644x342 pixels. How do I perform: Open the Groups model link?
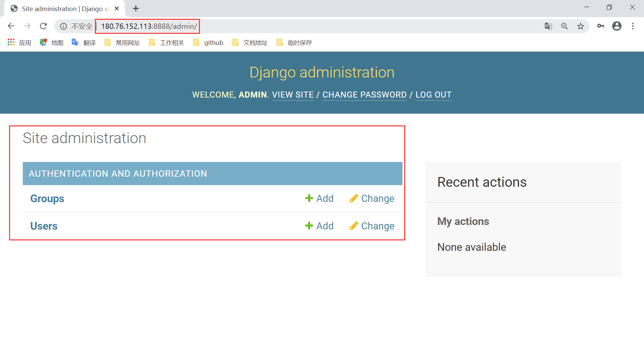[x=47, y=198]
